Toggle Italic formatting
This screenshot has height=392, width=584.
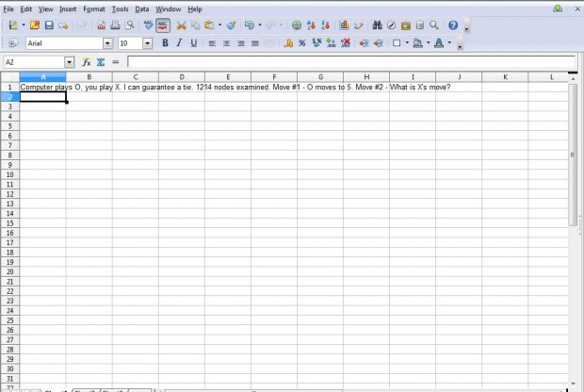coord(179,43)
